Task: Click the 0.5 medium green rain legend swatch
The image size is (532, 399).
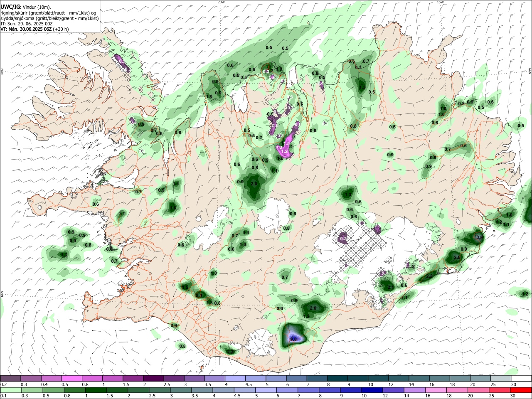Action: coord(53,390)
